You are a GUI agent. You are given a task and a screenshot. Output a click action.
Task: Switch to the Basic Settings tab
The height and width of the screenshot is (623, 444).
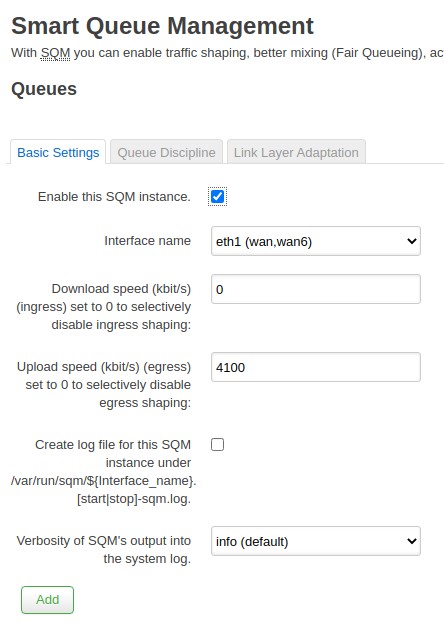coord(58,153)
